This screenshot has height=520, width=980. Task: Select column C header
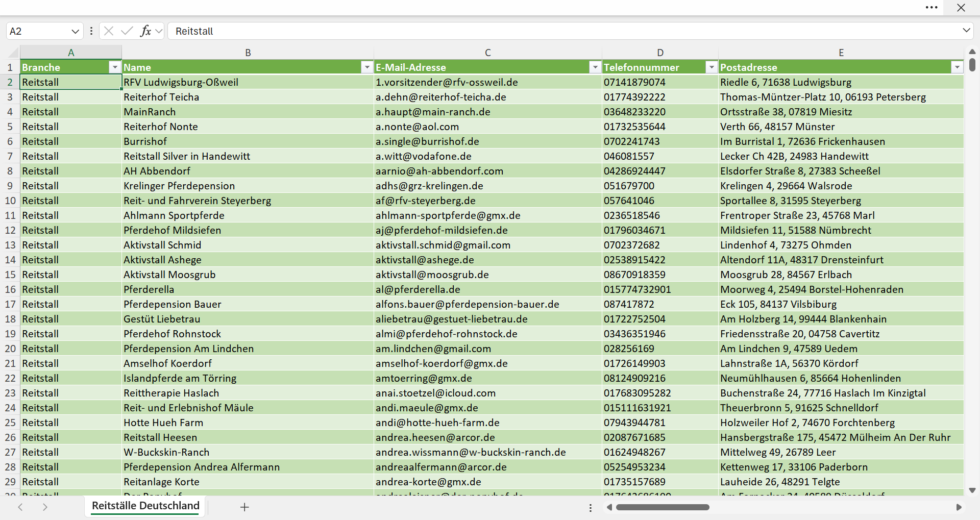(488, 53)
